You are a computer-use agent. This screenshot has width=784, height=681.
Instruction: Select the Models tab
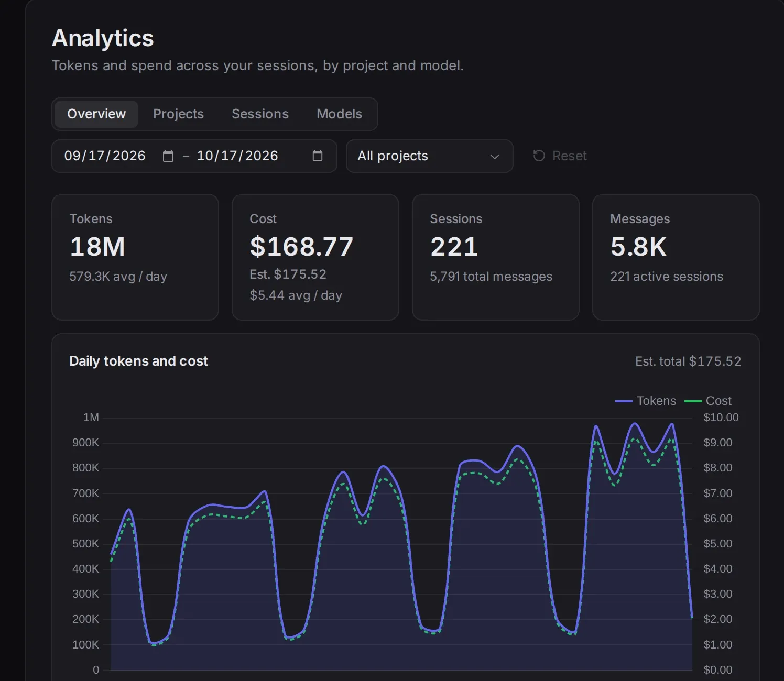point(339,114)
